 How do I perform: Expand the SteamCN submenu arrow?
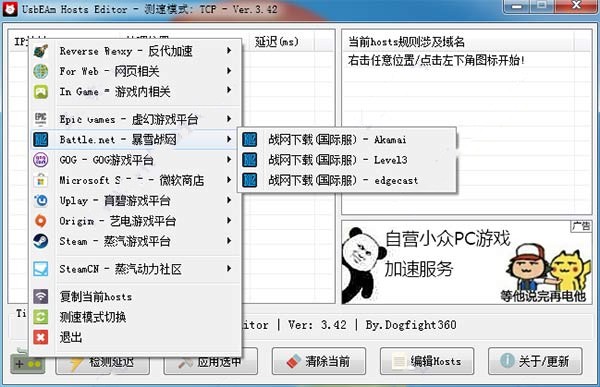click(229, 268)
